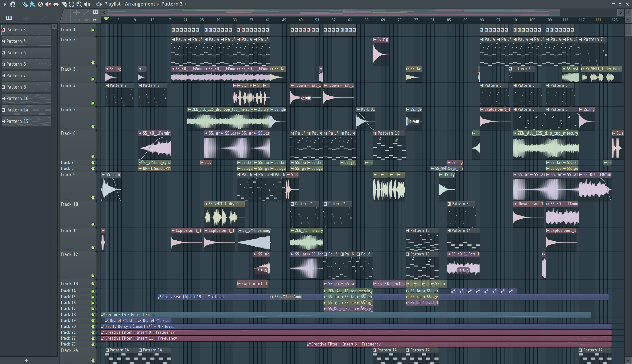The image size is (632, 364).
Task: Mute Track 9 with its green LED
Action: pyautogui.click(x=93, y=198)
